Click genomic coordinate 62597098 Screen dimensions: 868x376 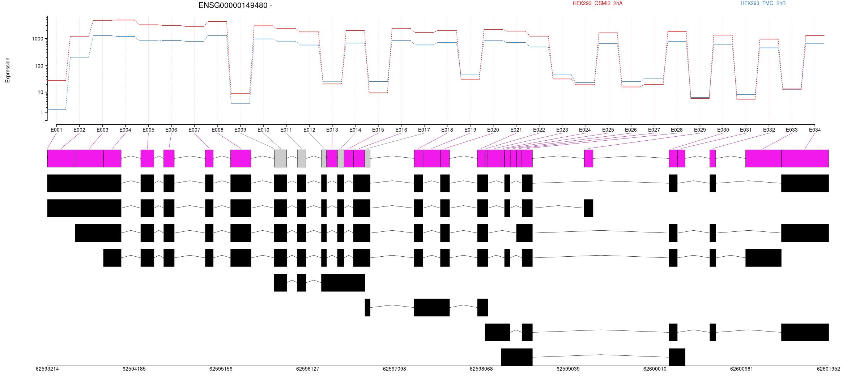point(395,369)
